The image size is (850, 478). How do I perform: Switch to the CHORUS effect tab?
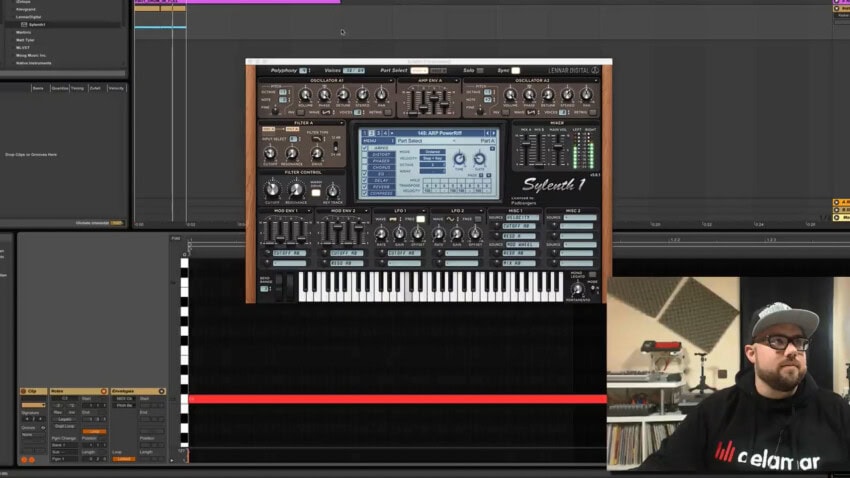(x=381, y=167)
